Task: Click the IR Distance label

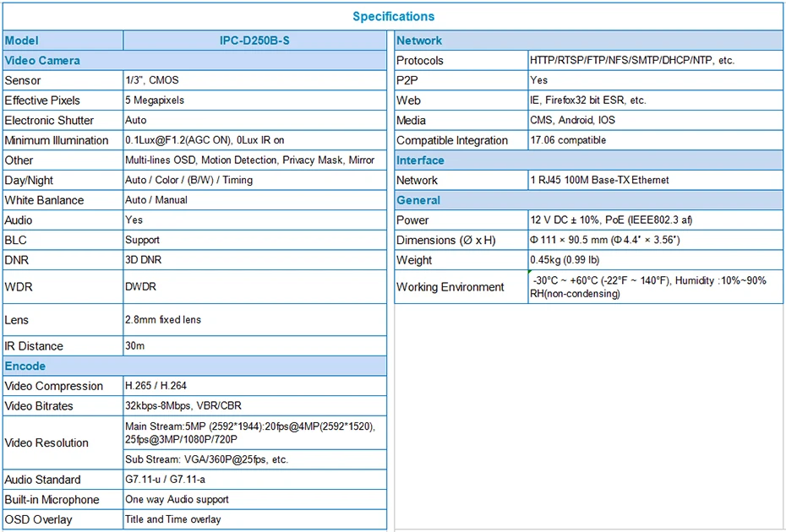Action: 34,346
